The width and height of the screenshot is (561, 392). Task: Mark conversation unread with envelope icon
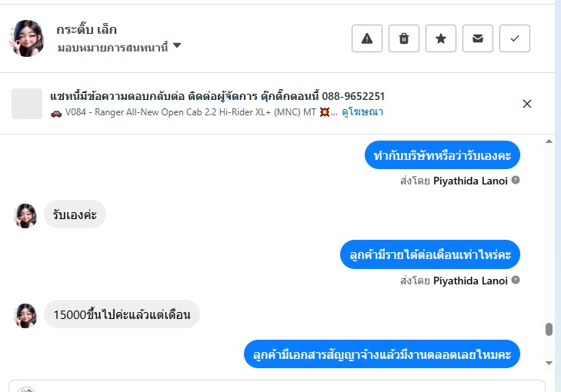coord(478,39)
